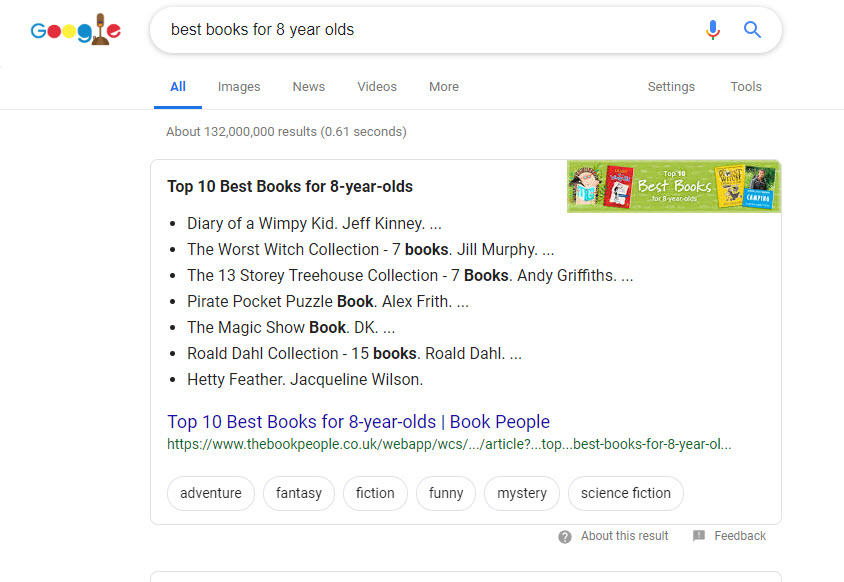The image size is (844, 582).
Task: Open the Images tab
Action: pos(239,87)
